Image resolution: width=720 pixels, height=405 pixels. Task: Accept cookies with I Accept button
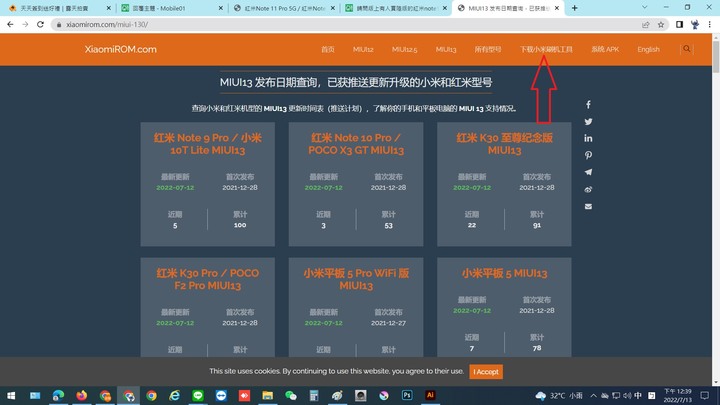click(486, 371)
